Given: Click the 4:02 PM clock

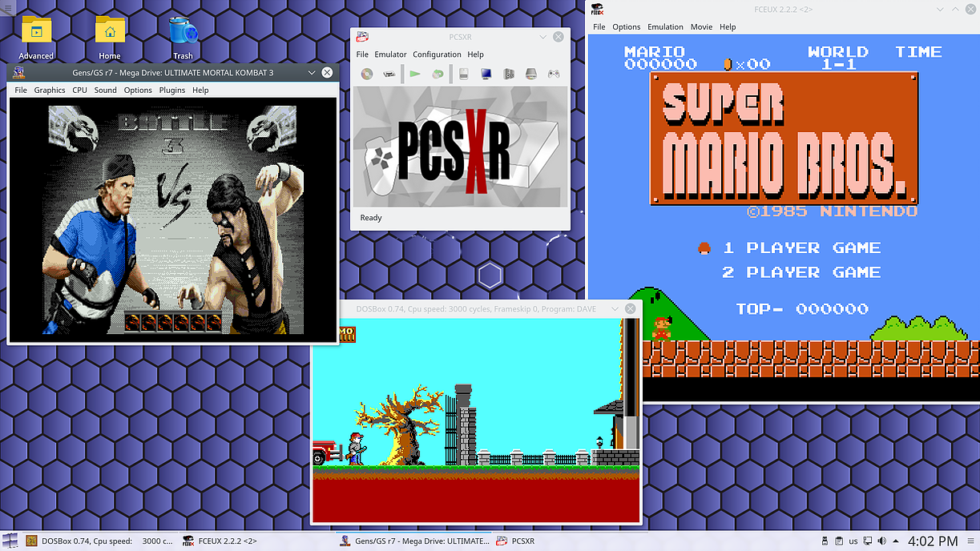Looking at the screenshot, I should click(x=933, y=541).
